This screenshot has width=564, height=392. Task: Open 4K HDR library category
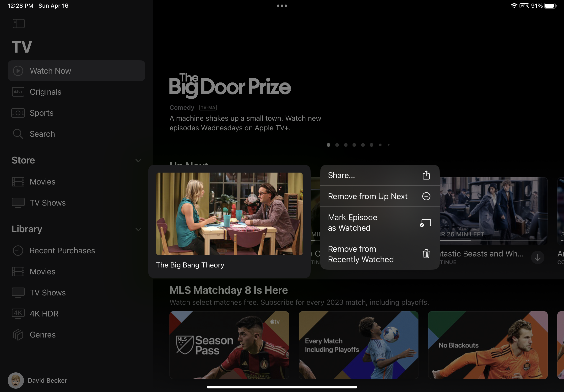coord(76,314)
